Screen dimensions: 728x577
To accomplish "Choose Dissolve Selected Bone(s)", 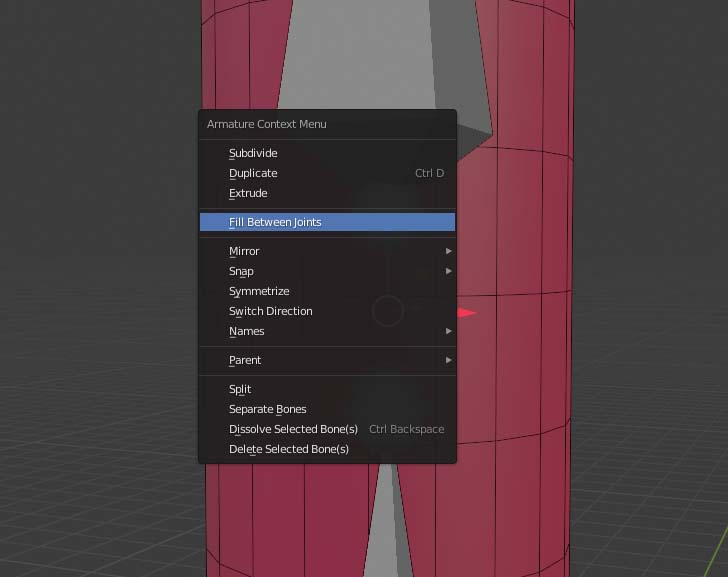I will tap(293, 429).
